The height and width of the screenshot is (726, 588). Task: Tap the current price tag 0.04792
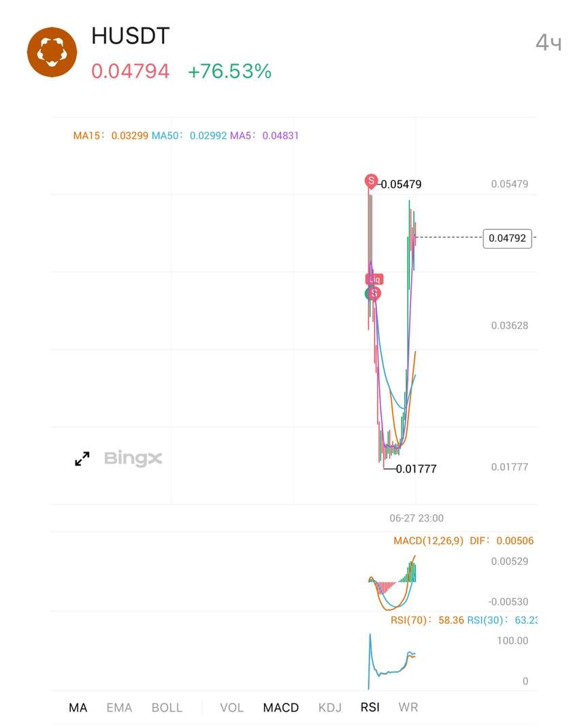[508, 238]
